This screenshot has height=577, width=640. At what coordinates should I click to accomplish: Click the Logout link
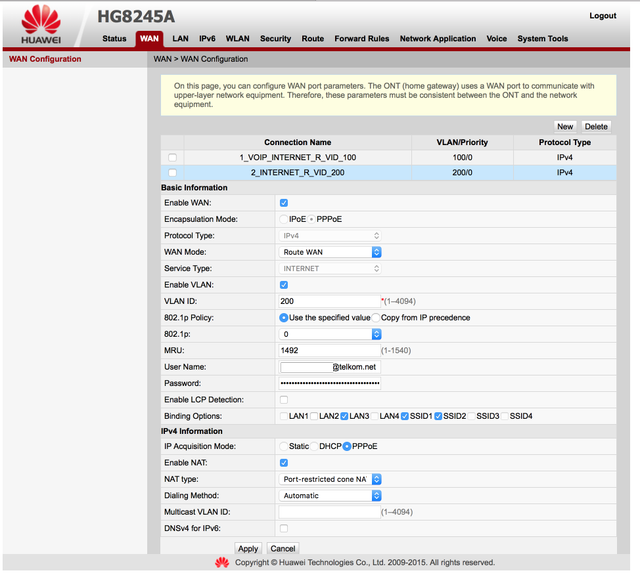pyautogui.click(x=602, y=16)
